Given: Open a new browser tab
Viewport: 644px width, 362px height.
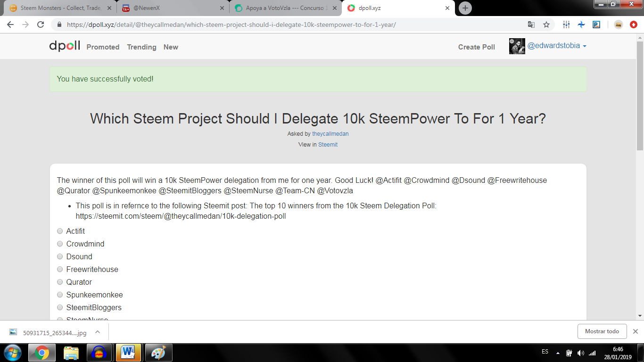Looking at the screenshot, I should (x=465, y=8).
